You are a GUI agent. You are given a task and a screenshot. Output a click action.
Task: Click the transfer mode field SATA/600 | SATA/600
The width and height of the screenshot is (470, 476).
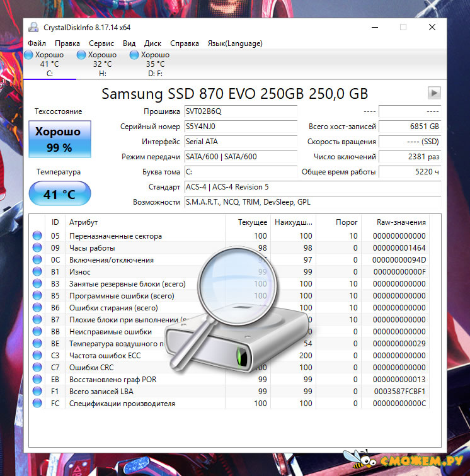pyautogui.click(x=241, y=157)
